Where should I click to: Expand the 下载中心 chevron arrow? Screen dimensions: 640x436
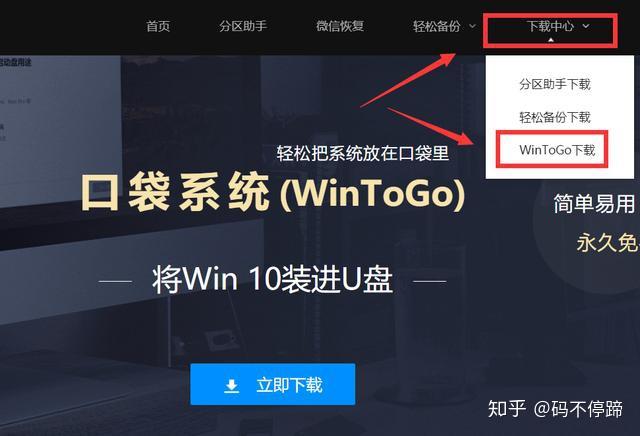(586, 26)
